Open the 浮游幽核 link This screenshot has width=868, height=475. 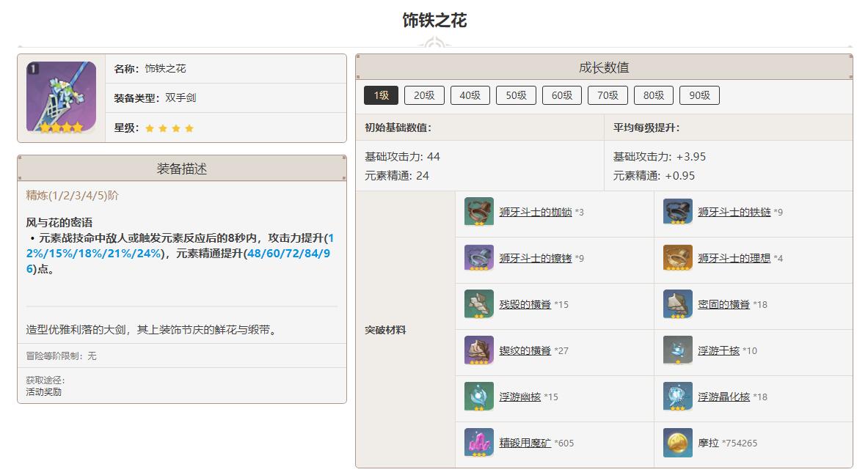519,397
